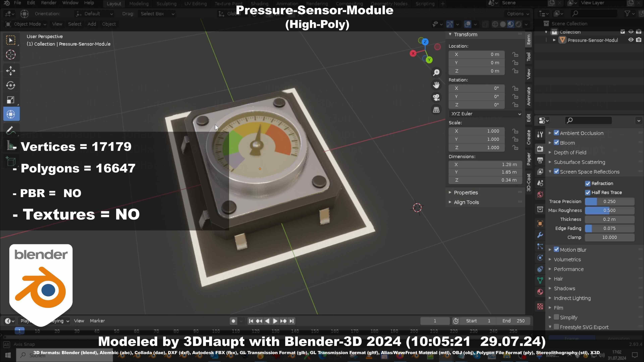
Task: Open the Tool properties icon
Action: (540, 135)
